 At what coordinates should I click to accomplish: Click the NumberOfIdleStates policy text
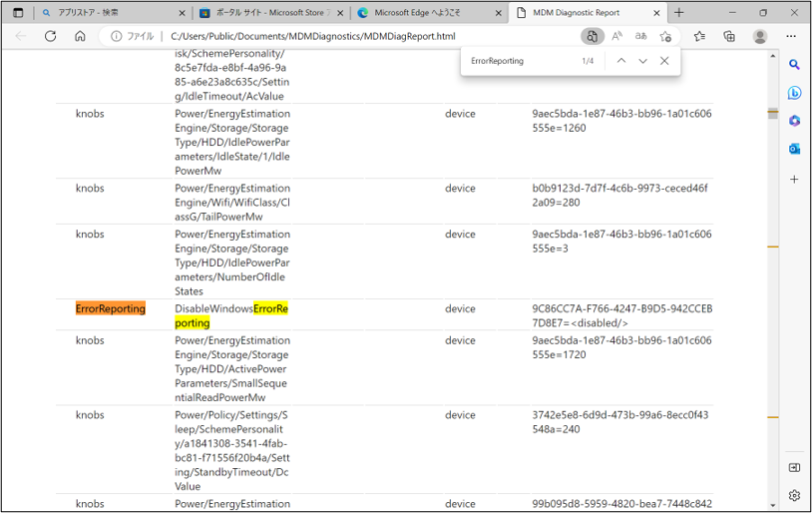coord(232,262)
